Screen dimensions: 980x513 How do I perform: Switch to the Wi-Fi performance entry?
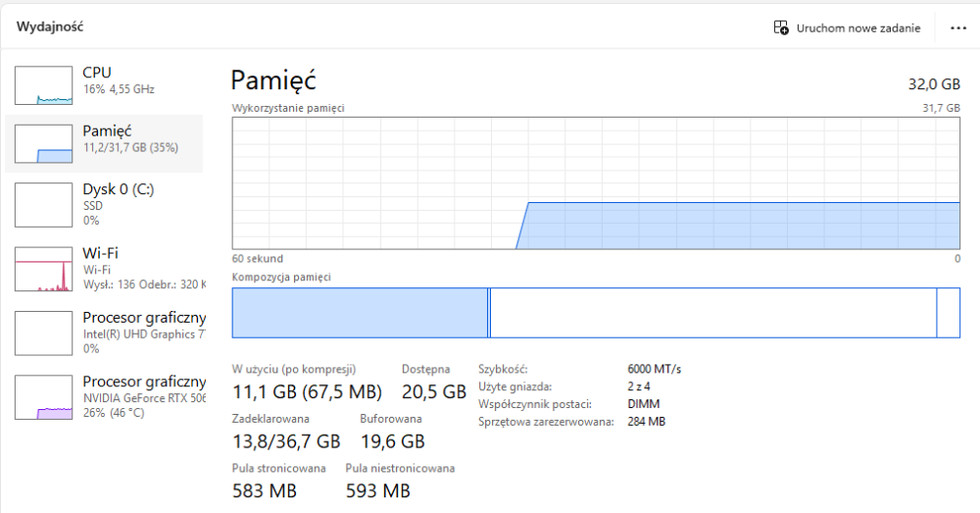click(x=100, y=253)
